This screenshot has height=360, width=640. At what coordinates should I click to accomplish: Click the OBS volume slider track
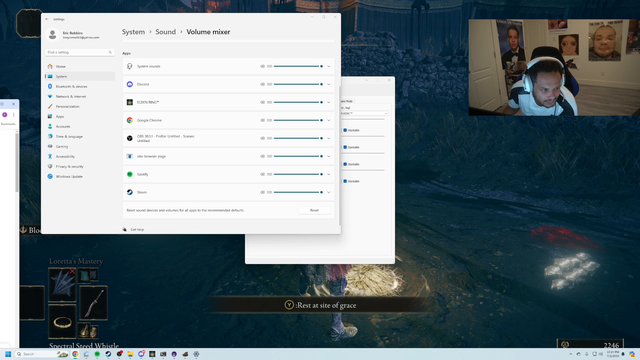(298, 138)
